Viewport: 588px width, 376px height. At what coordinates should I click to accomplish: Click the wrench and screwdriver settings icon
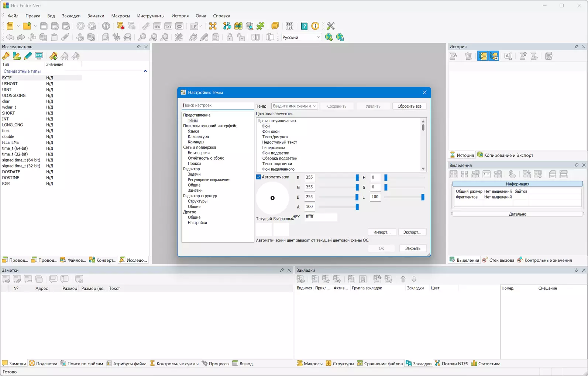pos(330,26)
